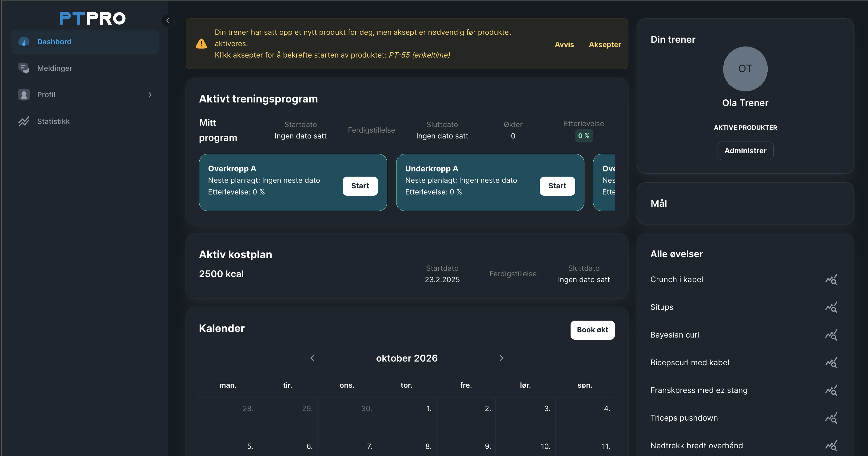Open statistics icon for Situps
Screen dimensions: 868x456
coord(831,307)
